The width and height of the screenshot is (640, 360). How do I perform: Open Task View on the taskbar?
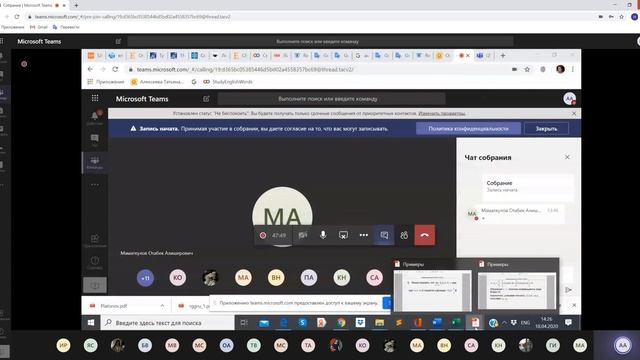pos(244,323)
